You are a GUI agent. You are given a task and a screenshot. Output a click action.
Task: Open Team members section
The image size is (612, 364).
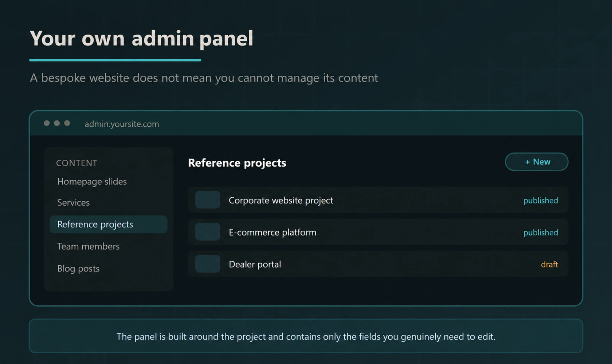pos(88,246)
